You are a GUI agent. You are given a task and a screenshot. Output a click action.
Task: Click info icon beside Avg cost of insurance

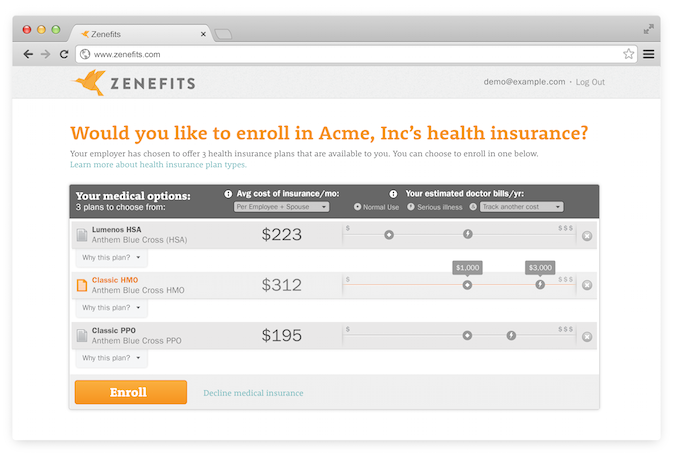click(x=228, y=194)
